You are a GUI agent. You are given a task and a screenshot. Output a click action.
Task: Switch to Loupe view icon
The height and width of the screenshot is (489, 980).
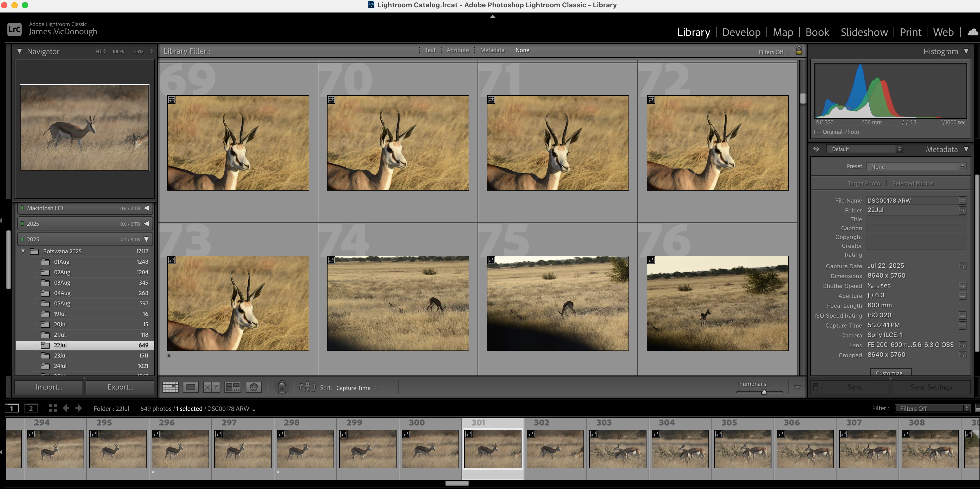click(x=191, y=387)
